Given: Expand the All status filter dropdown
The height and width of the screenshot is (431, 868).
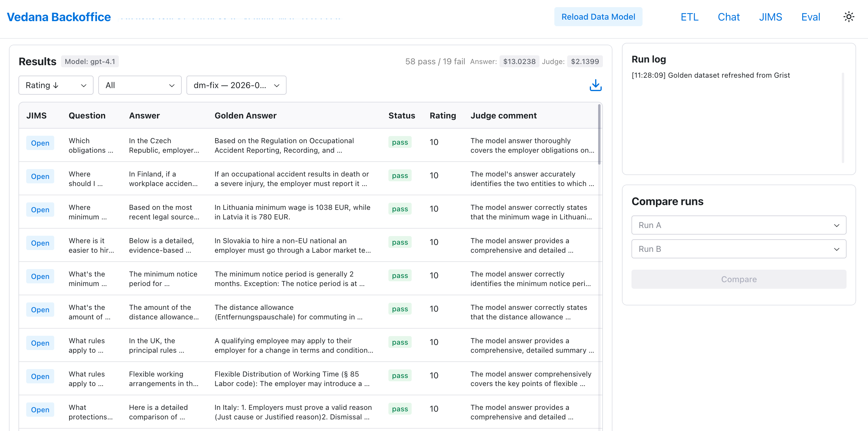Looking at the screenshot, I should 140,85.
